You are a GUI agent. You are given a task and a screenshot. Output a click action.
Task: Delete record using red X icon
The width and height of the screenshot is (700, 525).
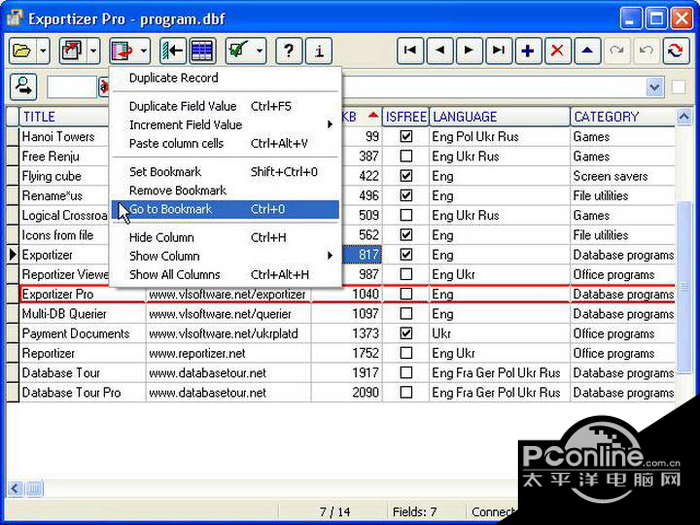point(557,50)
